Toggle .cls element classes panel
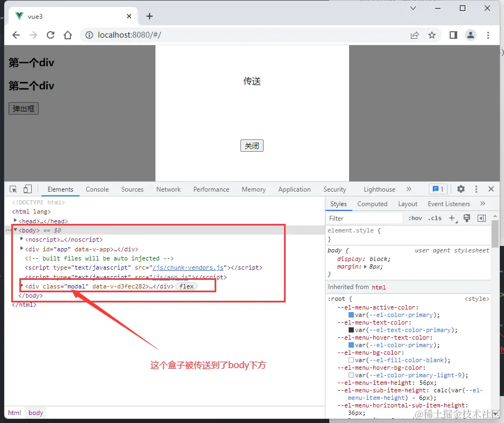This screenshot has width=504, height=423. [435, 218]
